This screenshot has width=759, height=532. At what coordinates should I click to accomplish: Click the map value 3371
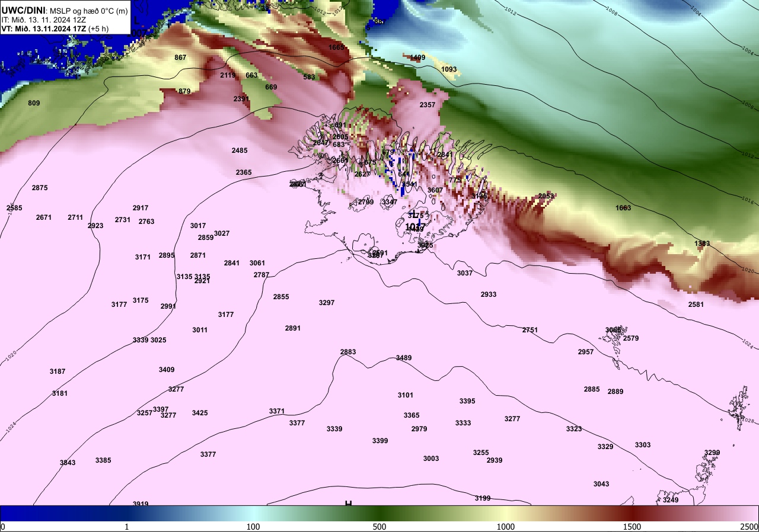pos(277,411)
